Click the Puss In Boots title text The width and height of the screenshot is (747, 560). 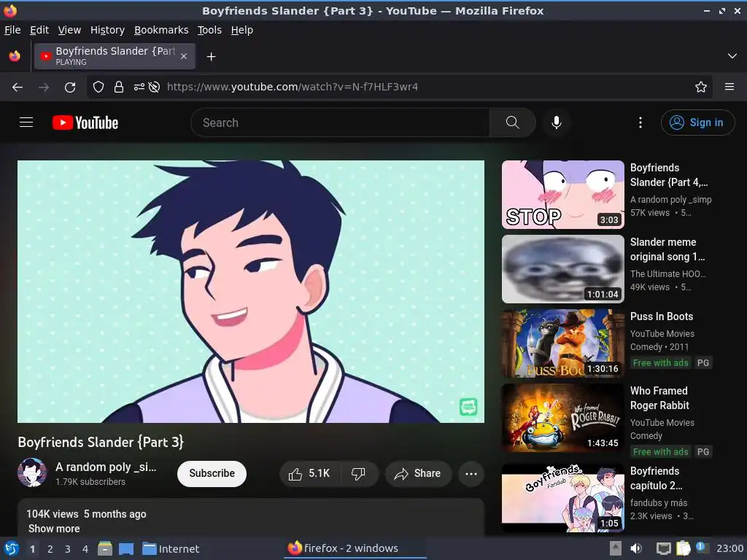pos(661,316)
